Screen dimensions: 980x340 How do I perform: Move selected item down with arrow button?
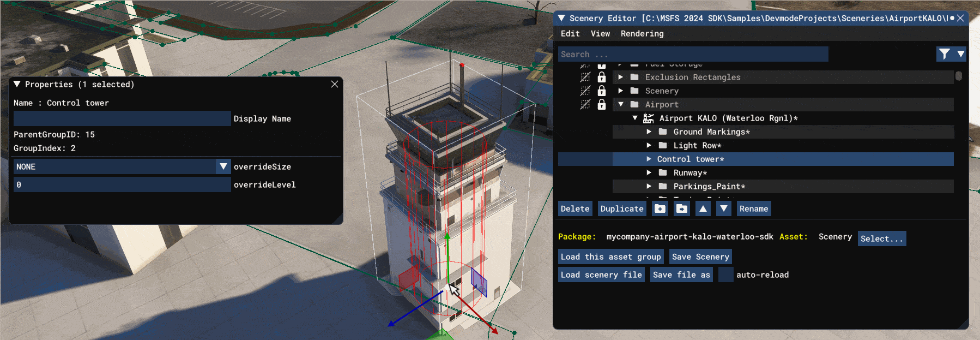(x=723, y=208)
